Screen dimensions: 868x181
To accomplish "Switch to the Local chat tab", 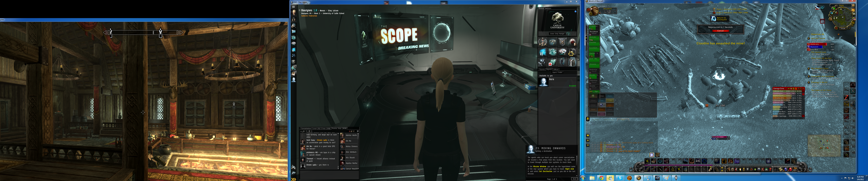I will click(x=316, y=128).
